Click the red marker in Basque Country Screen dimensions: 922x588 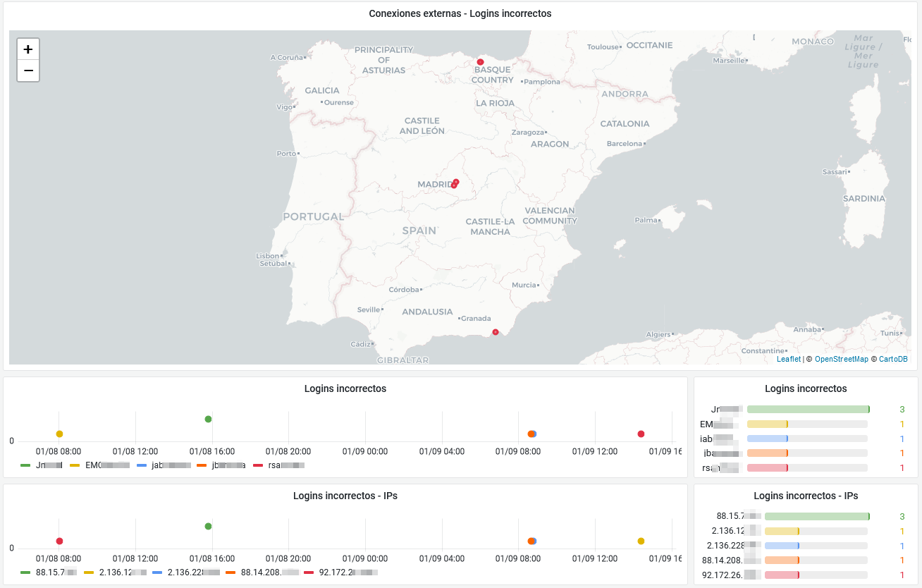click(480, 62)
